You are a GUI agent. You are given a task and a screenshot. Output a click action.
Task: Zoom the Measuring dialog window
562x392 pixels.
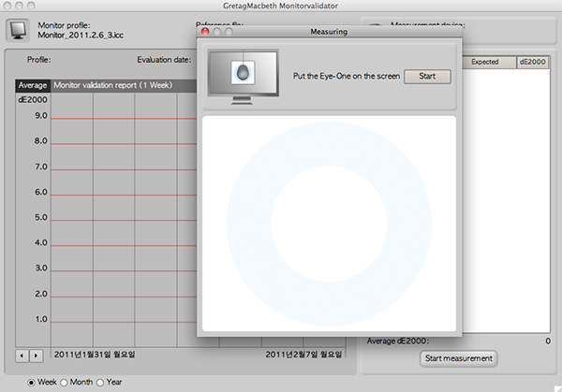point(229,32)
